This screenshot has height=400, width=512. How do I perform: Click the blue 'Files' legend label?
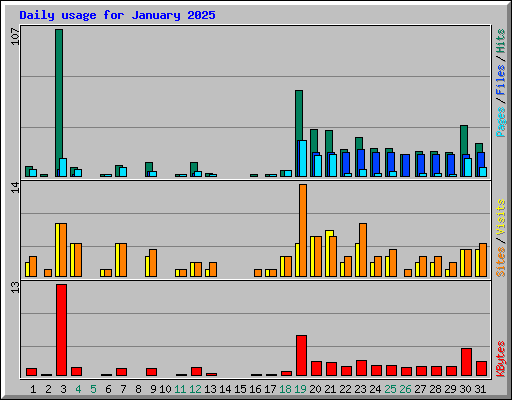coord(500,80)
